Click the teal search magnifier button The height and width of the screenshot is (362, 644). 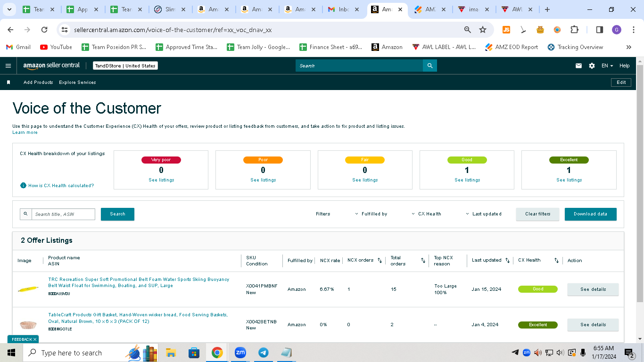tap(429, 66)
